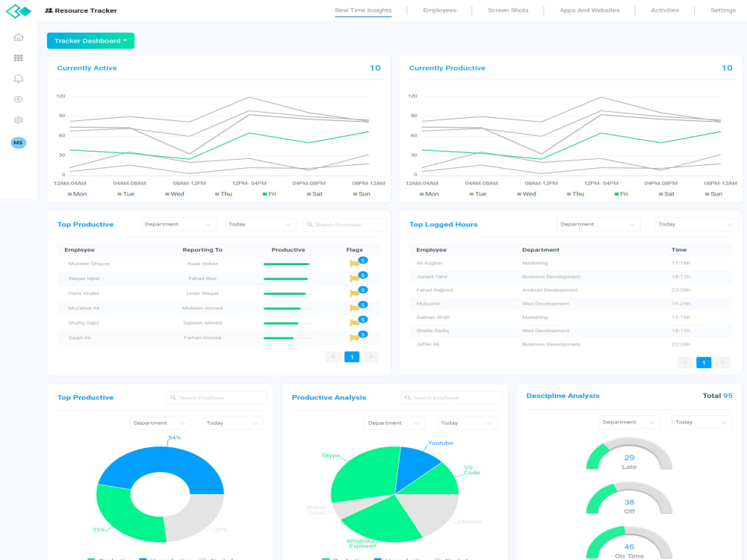Open the settings gear in the sidebar
747x560 pixels.
pos(18,120)
